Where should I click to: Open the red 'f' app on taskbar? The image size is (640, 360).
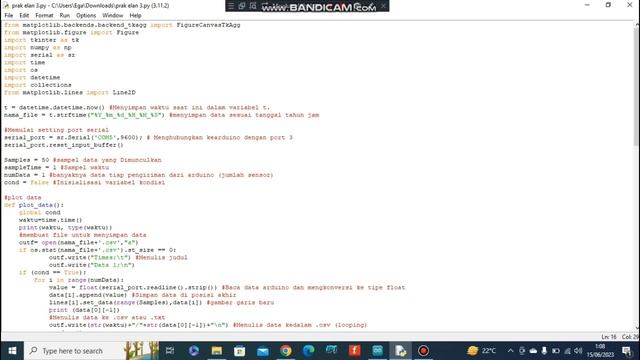pyautogui.click(x=355, y=351)
